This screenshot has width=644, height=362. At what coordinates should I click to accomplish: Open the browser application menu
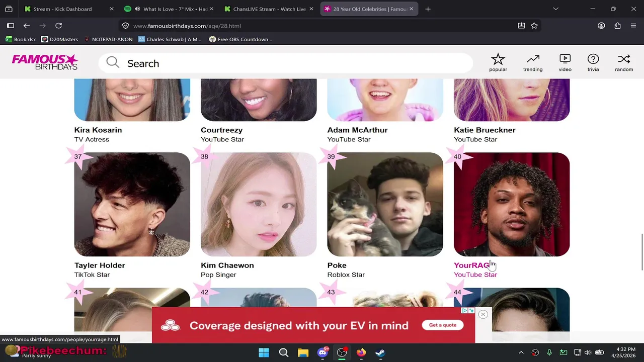point(633,26)
